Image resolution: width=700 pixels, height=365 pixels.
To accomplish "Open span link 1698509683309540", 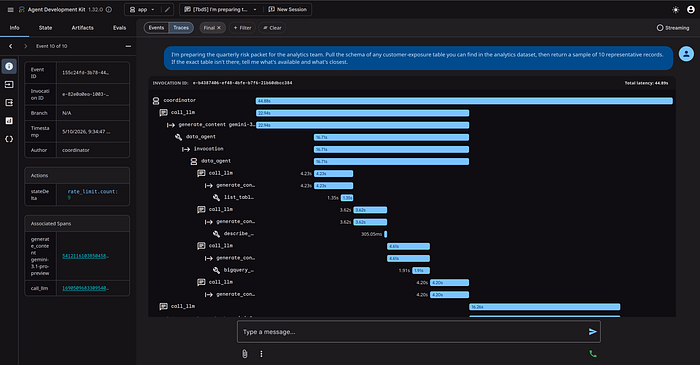I will click(x=85, y=288).
